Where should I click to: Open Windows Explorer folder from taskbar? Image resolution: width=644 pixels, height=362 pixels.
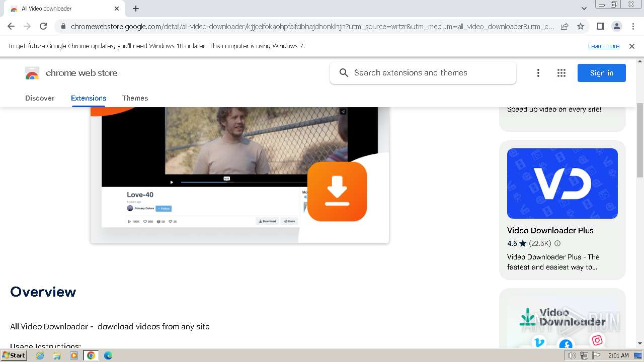(57, 355)
